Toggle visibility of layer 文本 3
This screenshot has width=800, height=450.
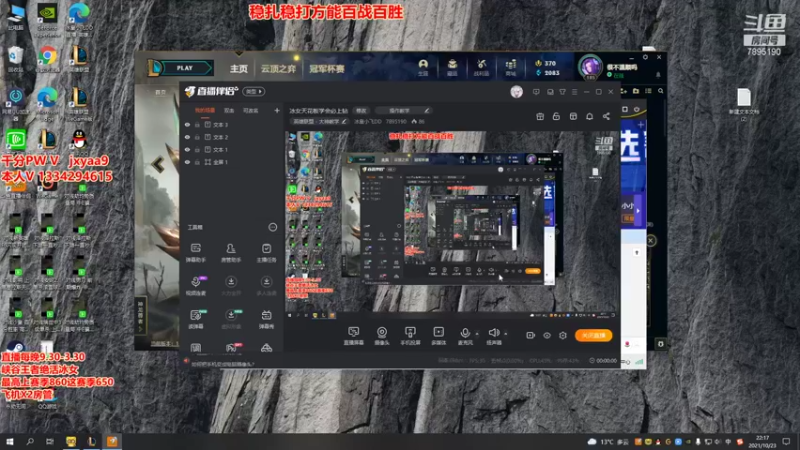click(187, 124)
